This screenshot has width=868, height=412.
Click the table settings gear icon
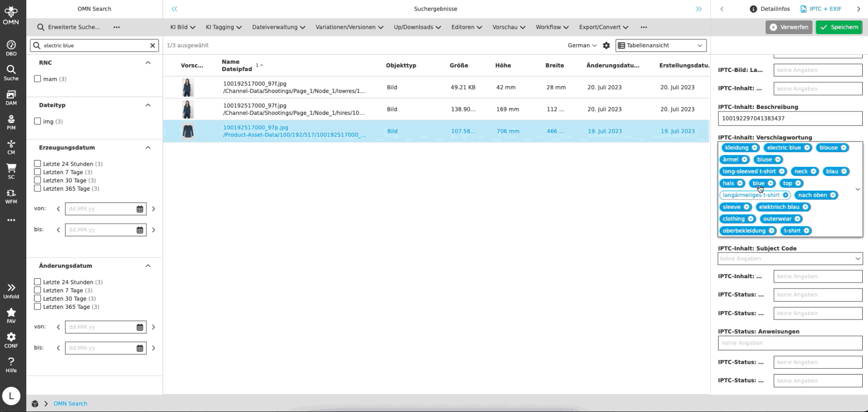pos(606,45)
